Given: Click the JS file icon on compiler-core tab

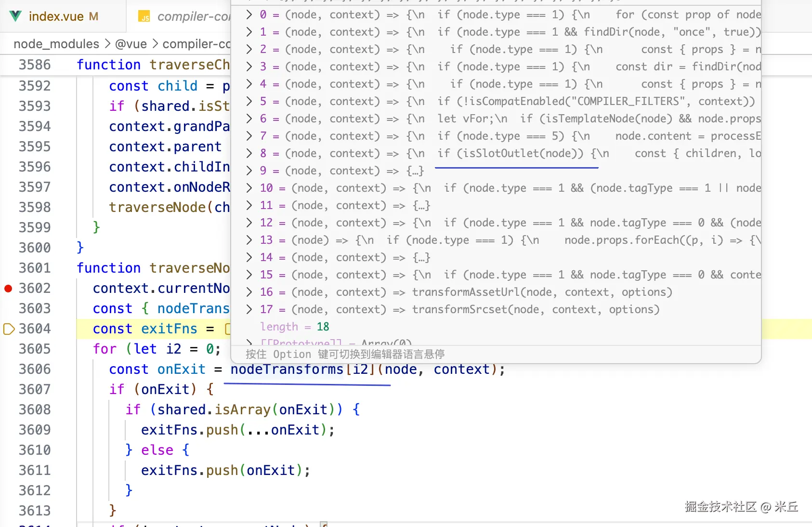Looking at the screenshot, I should tap(144, 17).
